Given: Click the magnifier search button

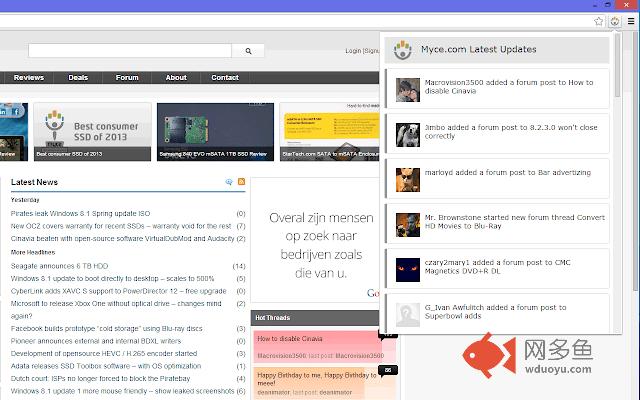Looking at the screenshot, I should [x=248, y=51].
